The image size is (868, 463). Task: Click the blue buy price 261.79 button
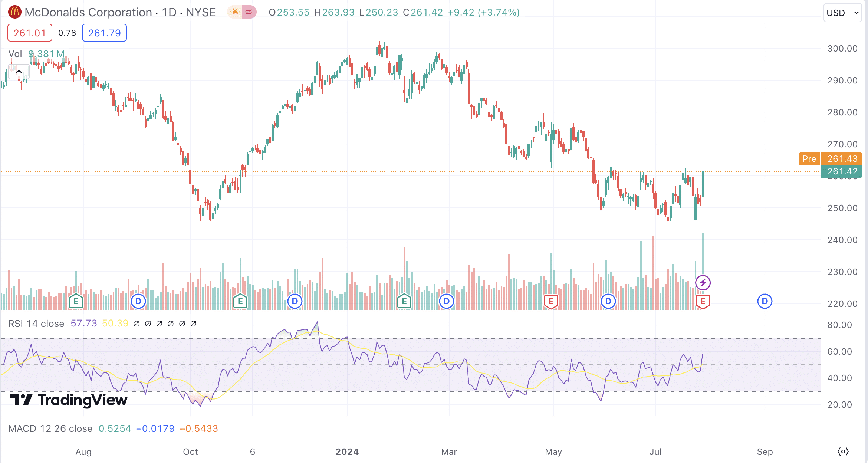[x=104, y=33]
